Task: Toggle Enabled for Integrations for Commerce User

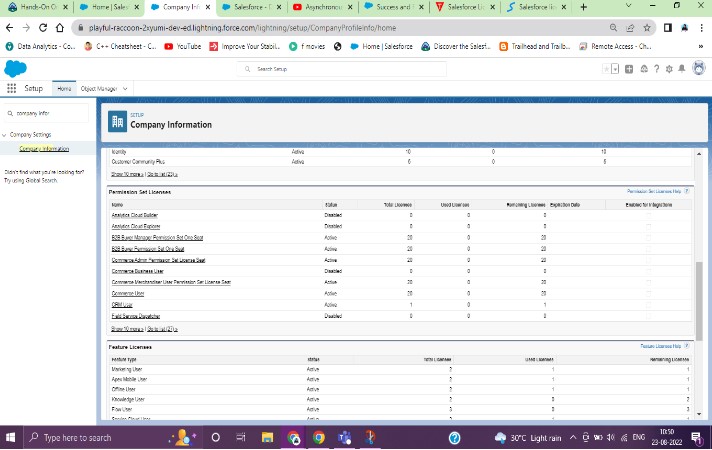Action: (648, 293)
